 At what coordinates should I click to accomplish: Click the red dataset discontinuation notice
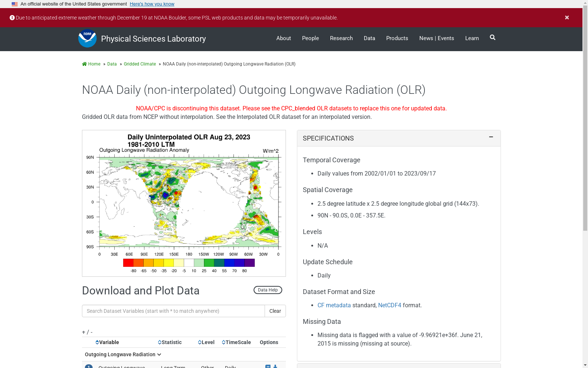(x=291, y=109)
